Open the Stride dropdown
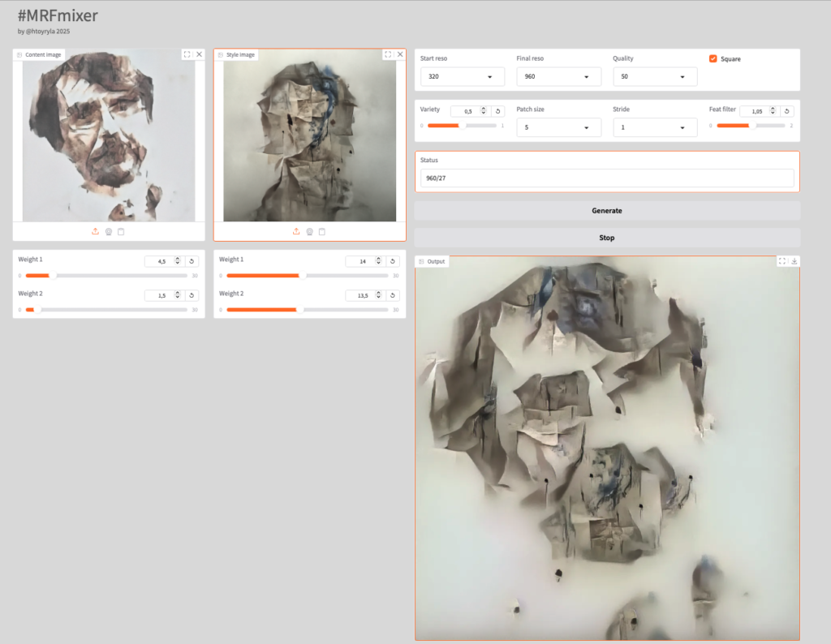 (655, 127)
